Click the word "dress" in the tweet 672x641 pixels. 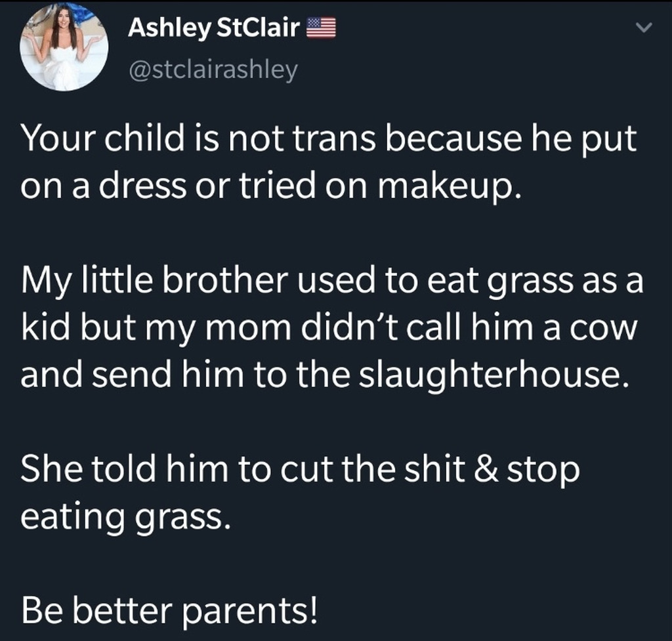[142, 186]
